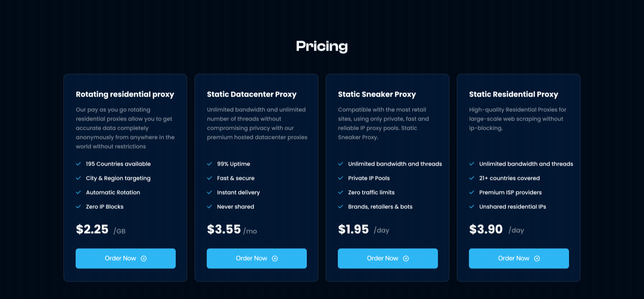Select the Rotating residential proxy heading

click(125, 94)
